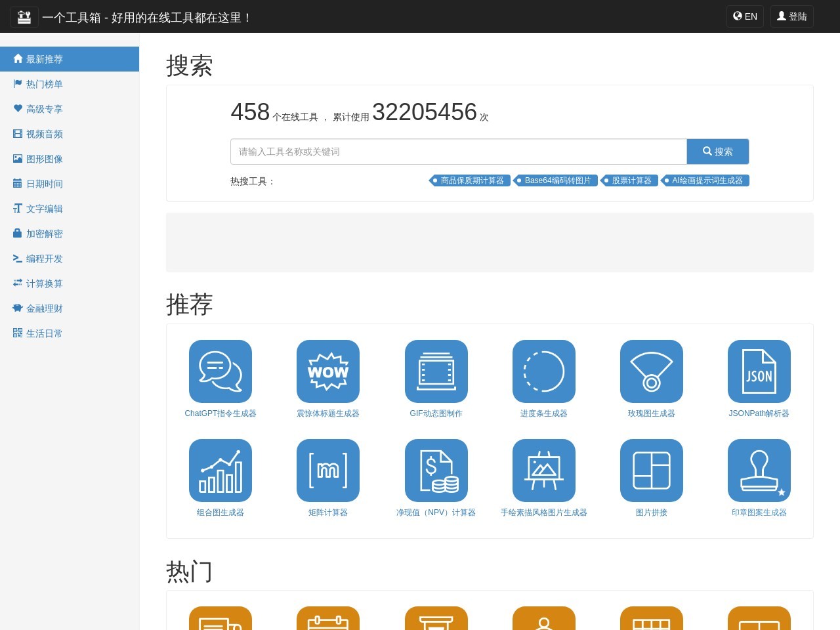Open the GIF动态图制作 tool

click(436, 371)
